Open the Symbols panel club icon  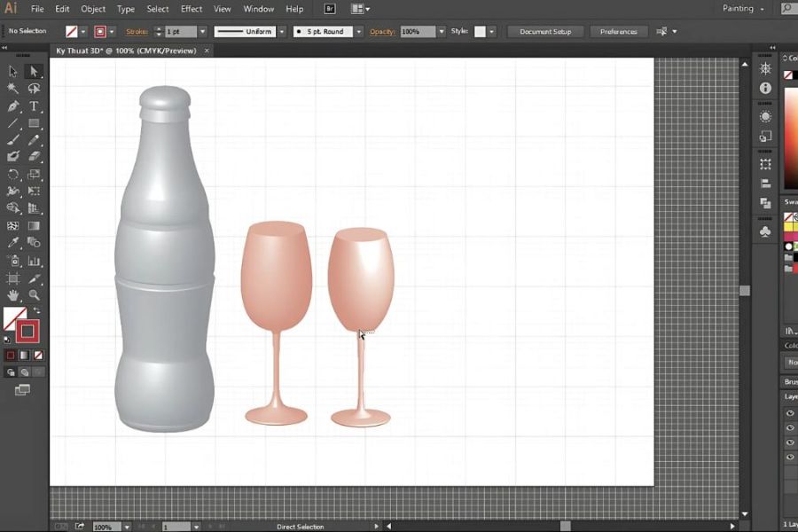pos(765,231)
